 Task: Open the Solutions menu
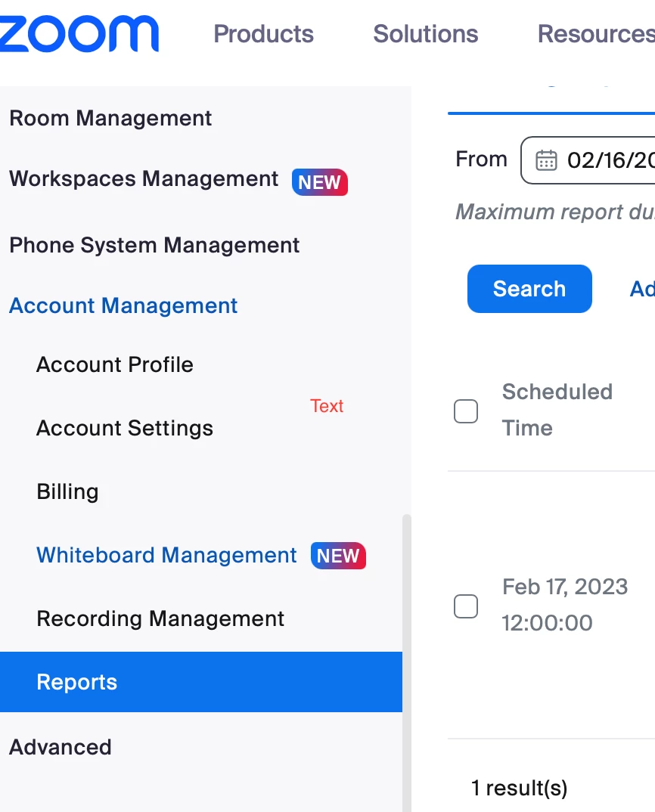[425, 34]
